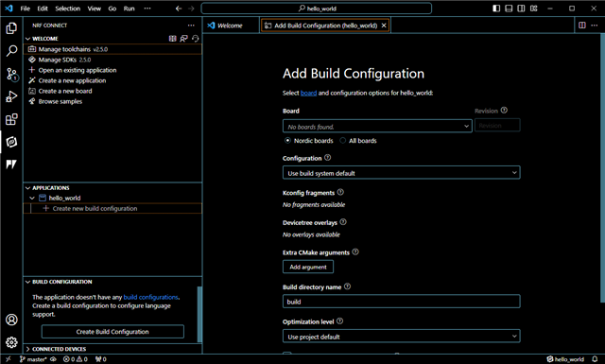Open the Edit menu
The width and height of the screenshot is (605, 364).
43,9
